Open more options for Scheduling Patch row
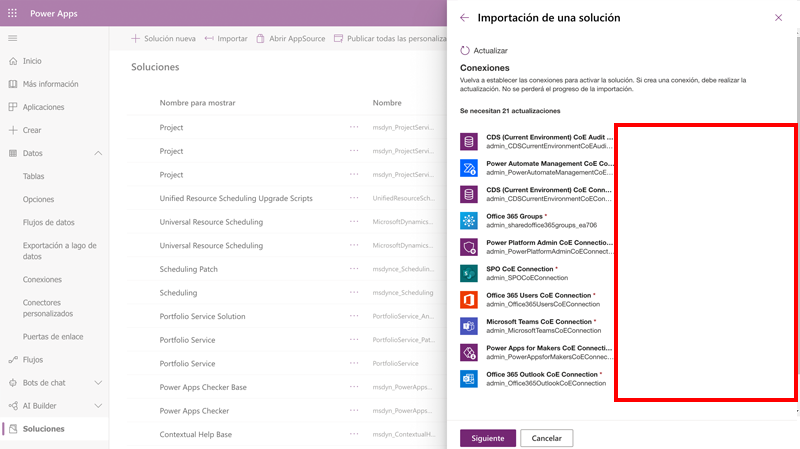Screen dimensions: 800x449 (354, 269)
